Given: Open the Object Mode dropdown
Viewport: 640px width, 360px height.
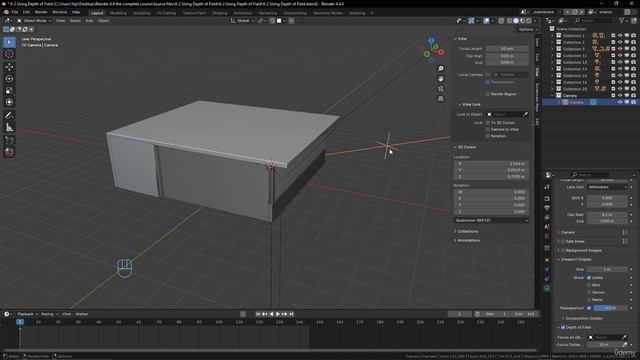Looking at the screenshot, I should click(34, 20).
